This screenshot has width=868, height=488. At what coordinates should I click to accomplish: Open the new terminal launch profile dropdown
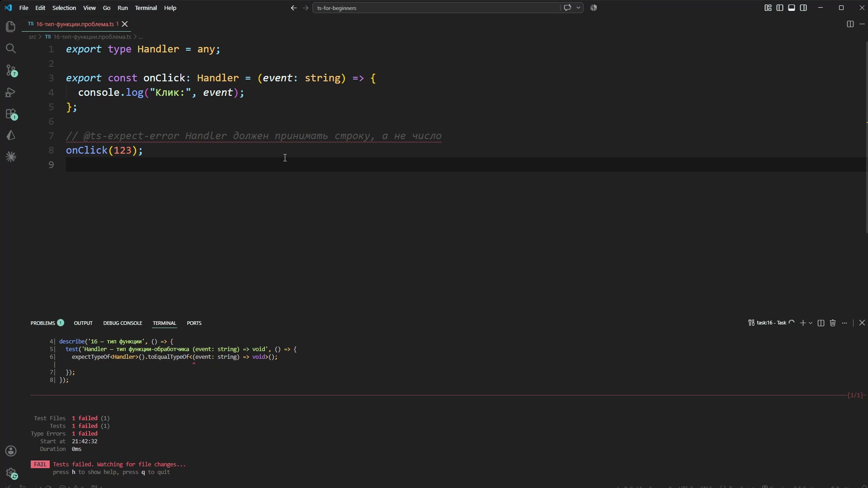[811, 323]
